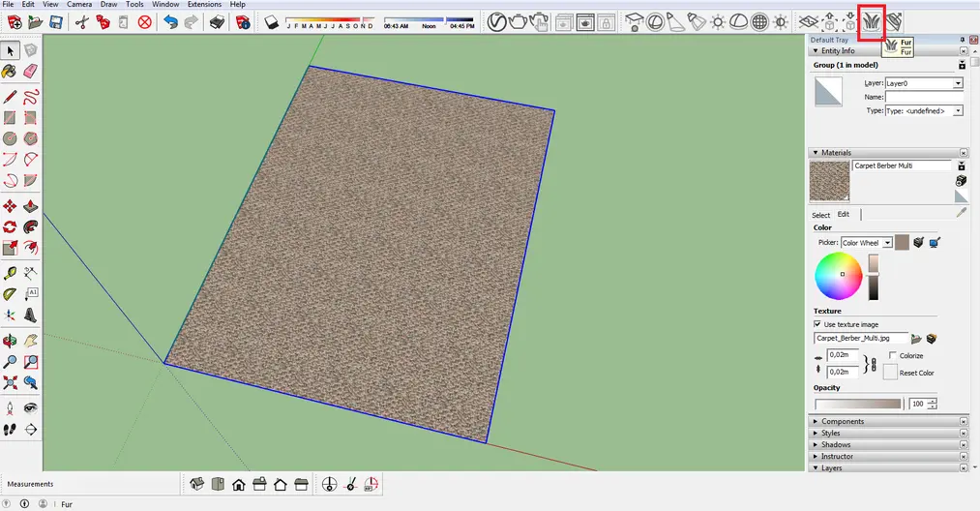Select the Rectangle tool
This screenshot has width=980, height=511.
(x=10, y=117)
